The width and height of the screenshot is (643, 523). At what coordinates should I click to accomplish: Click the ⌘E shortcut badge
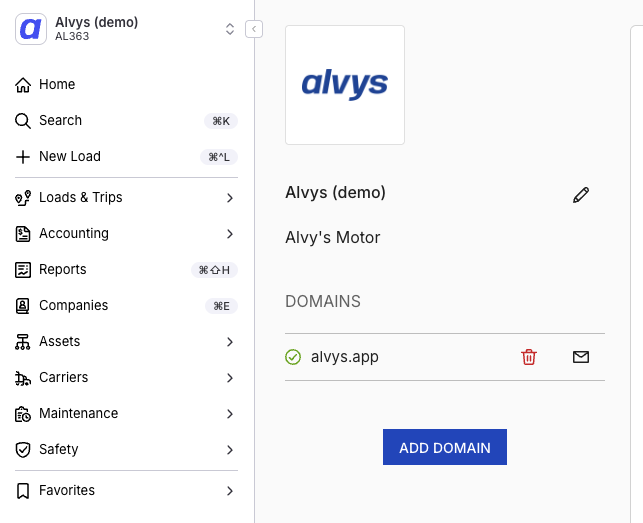click(x=221, y=306)
